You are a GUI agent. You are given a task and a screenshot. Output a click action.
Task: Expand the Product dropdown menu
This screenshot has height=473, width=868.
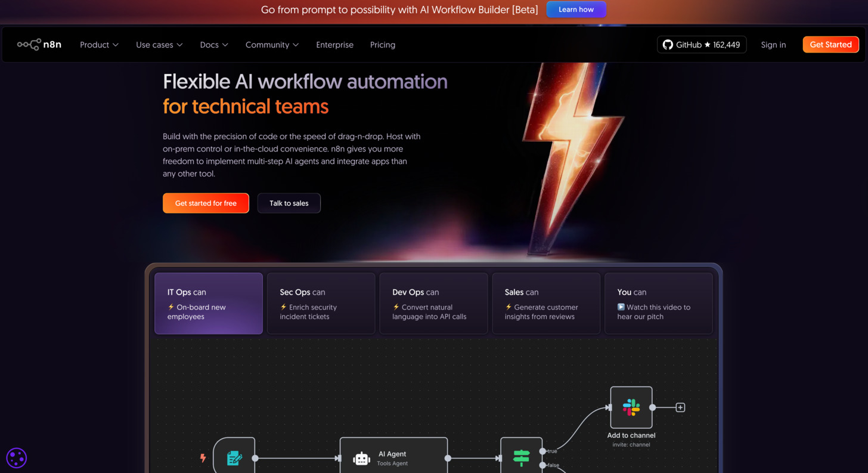coord(99,45)
